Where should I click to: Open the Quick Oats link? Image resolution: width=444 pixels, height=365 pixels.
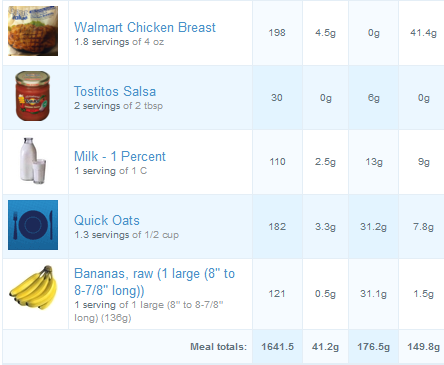click(x=107, y=220)
